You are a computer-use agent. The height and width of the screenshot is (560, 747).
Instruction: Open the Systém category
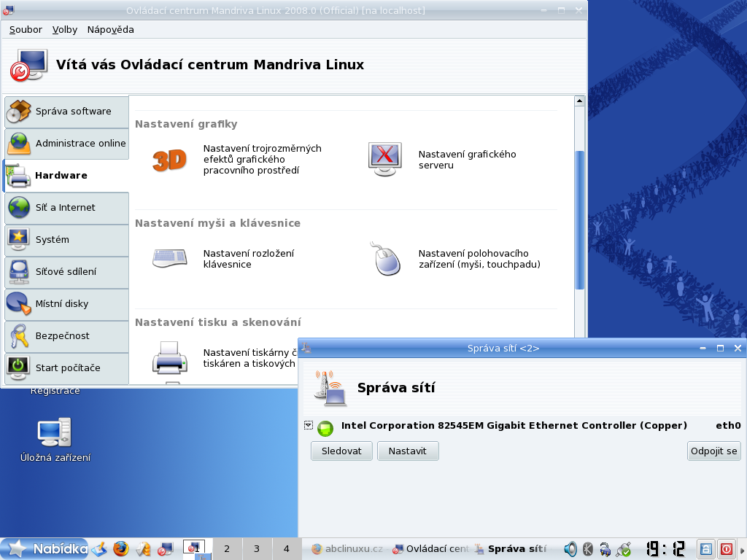coord(66,239)
